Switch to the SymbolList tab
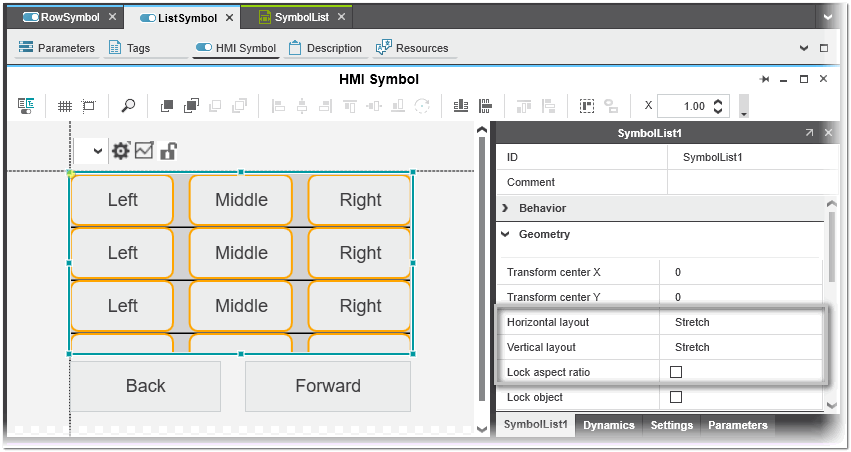This screenshot has width=851, height=452. [303, 17]
